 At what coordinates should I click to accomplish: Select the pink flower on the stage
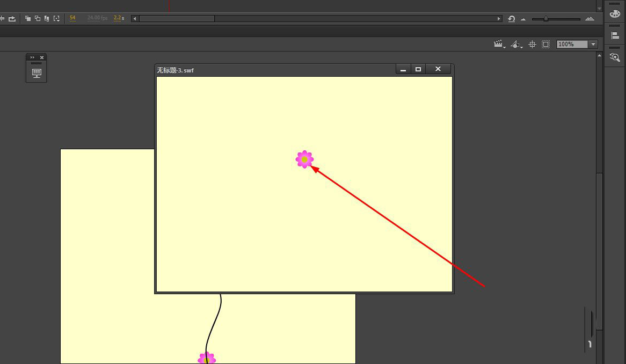207,358
